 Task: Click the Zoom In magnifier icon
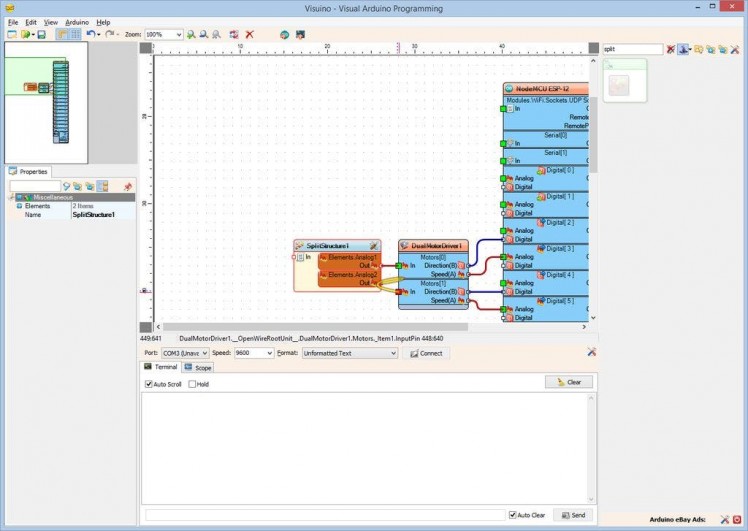pyautogui.click(x=191, y=34)
